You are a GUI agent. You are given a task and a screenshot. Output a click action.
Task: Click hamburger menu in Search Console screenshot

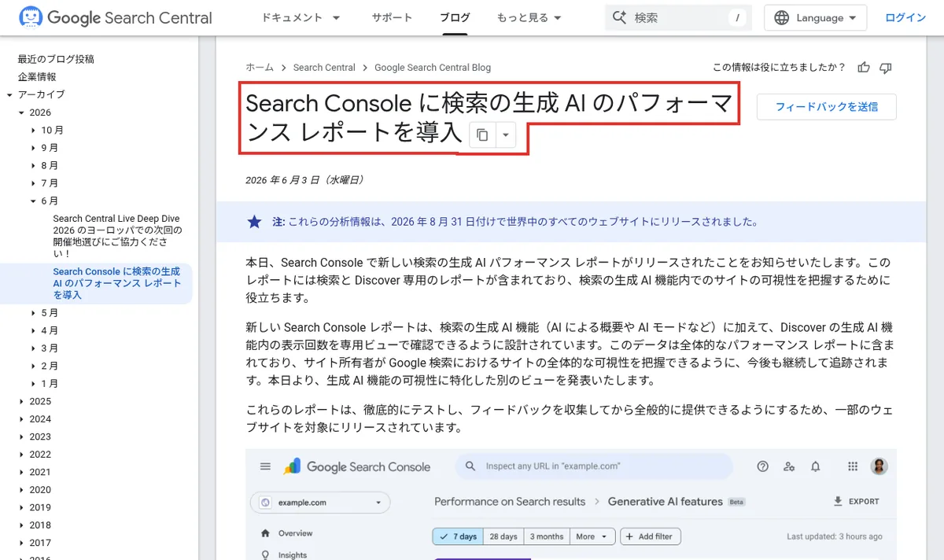(x=265, y=466)
